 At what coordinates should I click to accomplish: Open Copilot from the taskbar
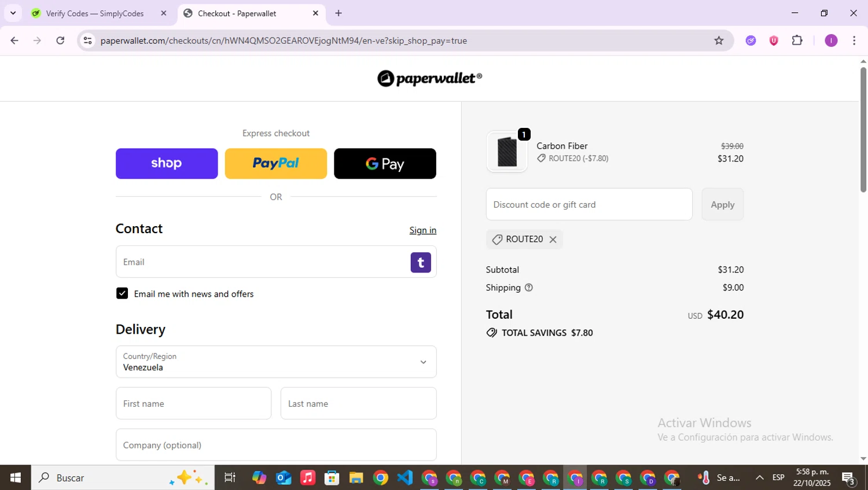[x=259, y=478]
